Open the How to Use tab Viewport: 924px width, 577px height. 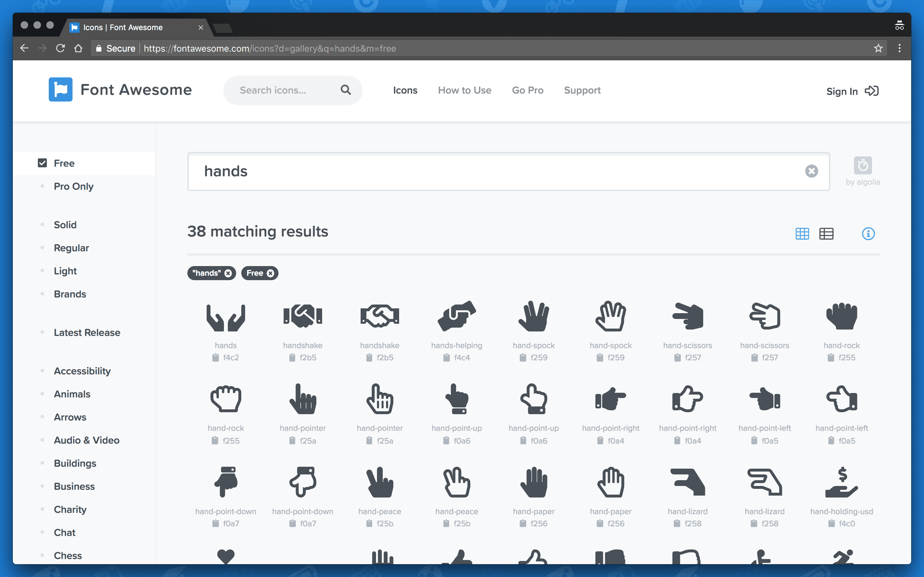(464, 90)
